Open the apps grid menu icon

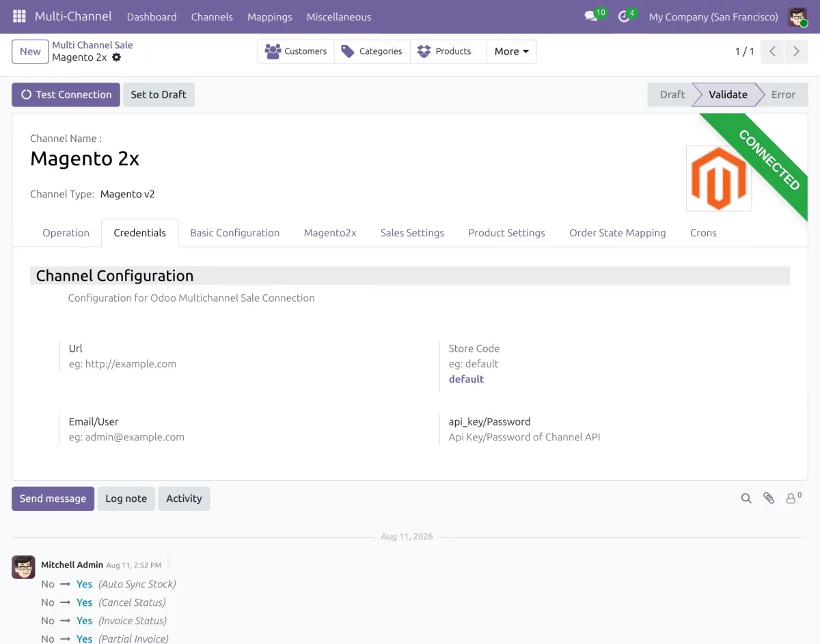click(x=19, y=16)
